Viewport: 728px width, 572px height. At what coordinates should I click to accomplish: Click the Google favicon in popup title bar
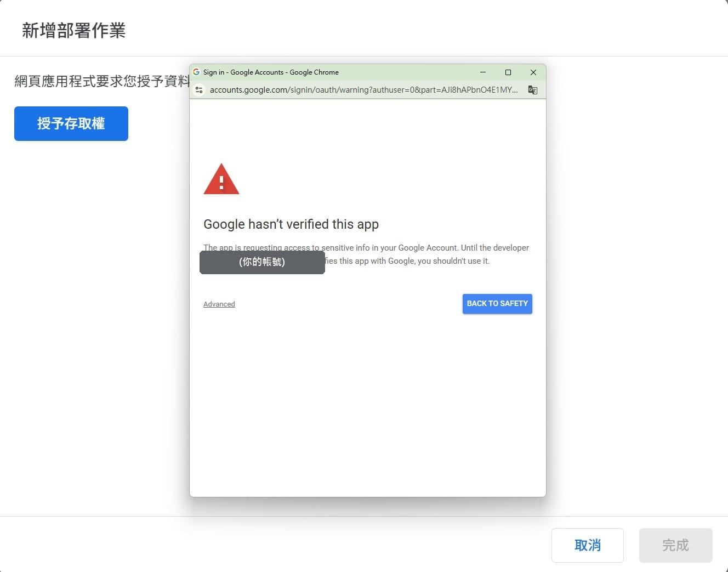196,72
